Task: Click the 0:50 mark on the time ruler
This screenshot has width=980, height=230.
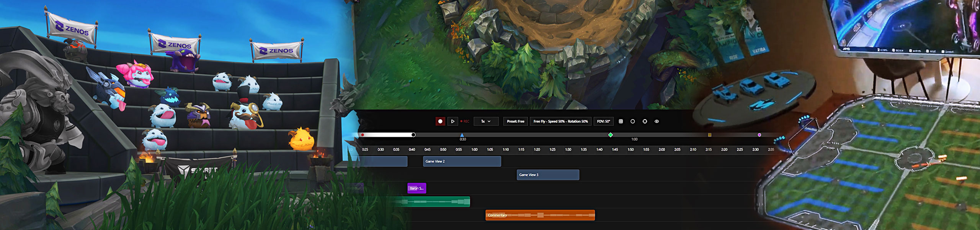Action: point(443,149)
